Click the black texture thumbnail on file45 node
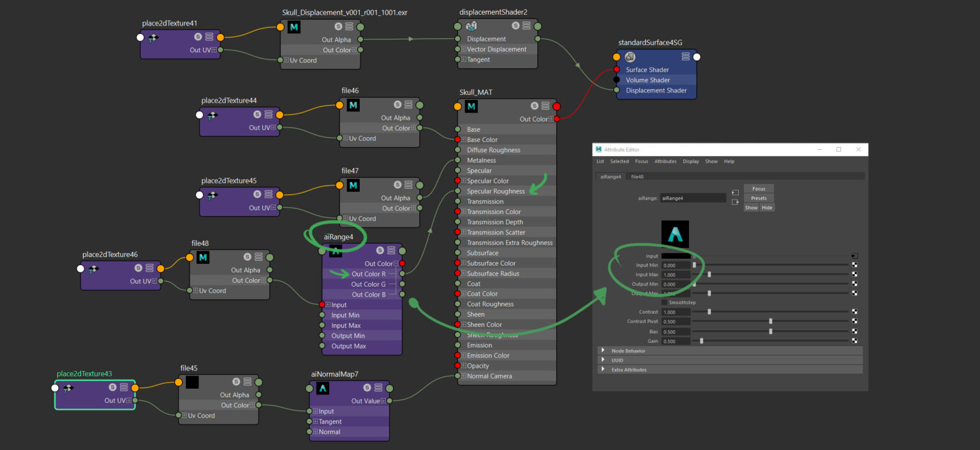980x450 pixels. click(191, 381)
